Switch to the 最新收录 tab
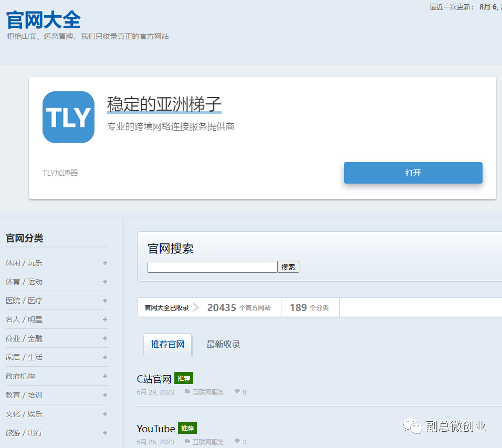The image size is (502, 448). [223, 345]
